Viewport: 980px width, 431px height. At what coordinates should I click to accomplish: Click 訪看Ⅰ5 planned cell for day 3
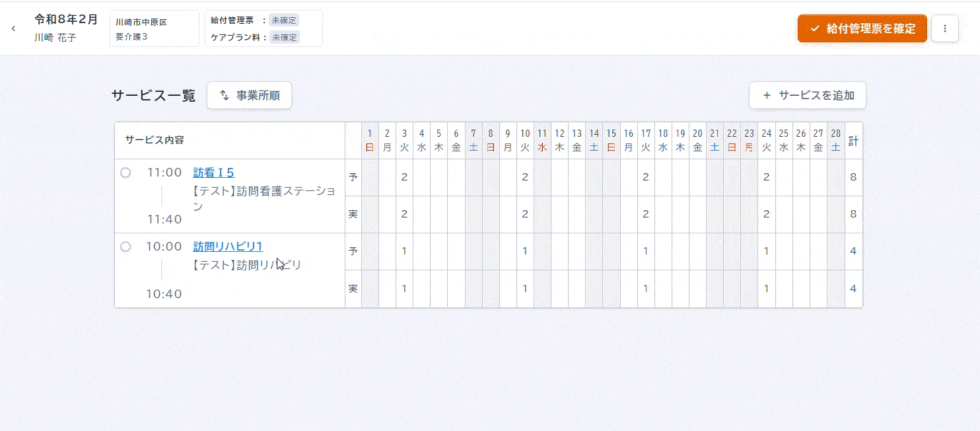pyautogui.click(x=404, y=177)
